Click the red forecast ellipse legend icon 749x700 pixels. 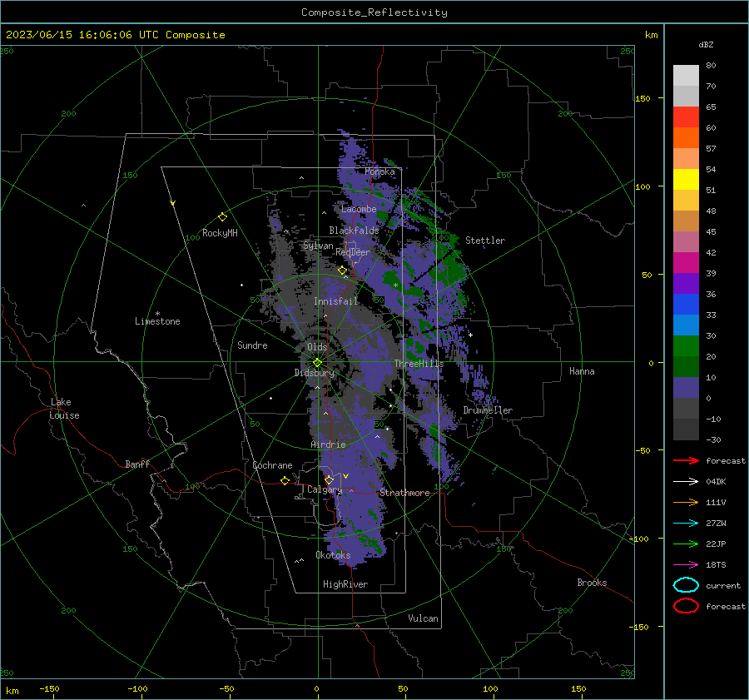(x=686, y=606)
